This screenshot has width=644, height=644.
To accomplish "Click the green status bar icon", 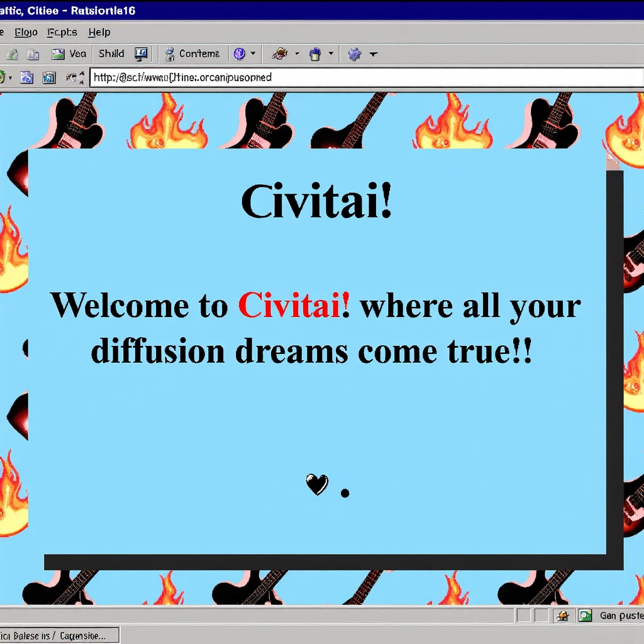I will tap(585, 616).
